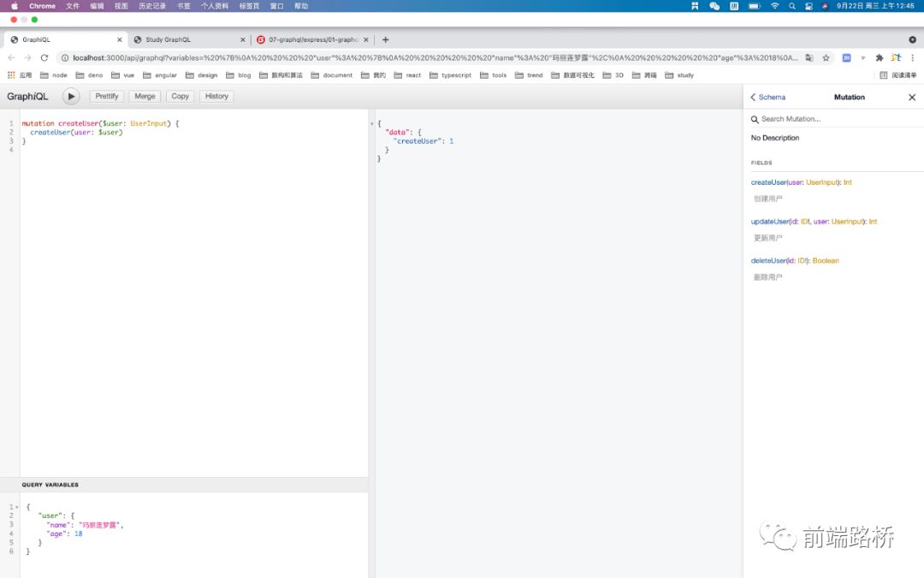Open a new tab with the plus icon

pyautogui.click(x=385, y=39)
